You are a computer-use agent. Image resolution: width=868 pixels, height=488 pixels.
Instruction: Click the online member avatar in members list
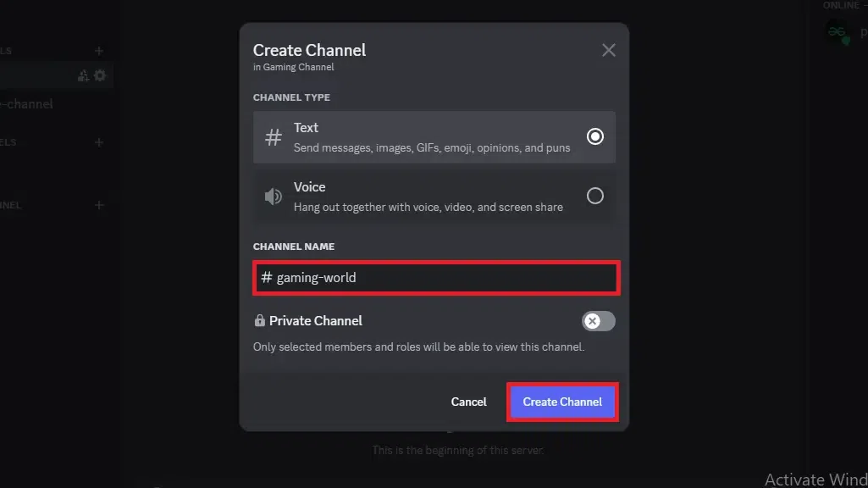[x=838, y=32]
